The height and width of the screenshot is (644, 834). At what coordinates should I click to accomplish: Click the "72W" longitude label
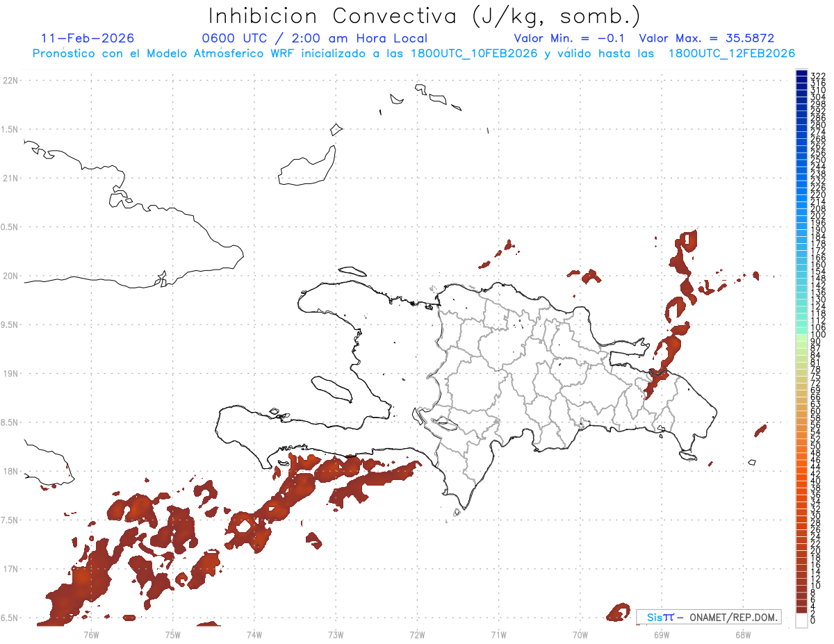pyautogui.click(x=417, y=634)
